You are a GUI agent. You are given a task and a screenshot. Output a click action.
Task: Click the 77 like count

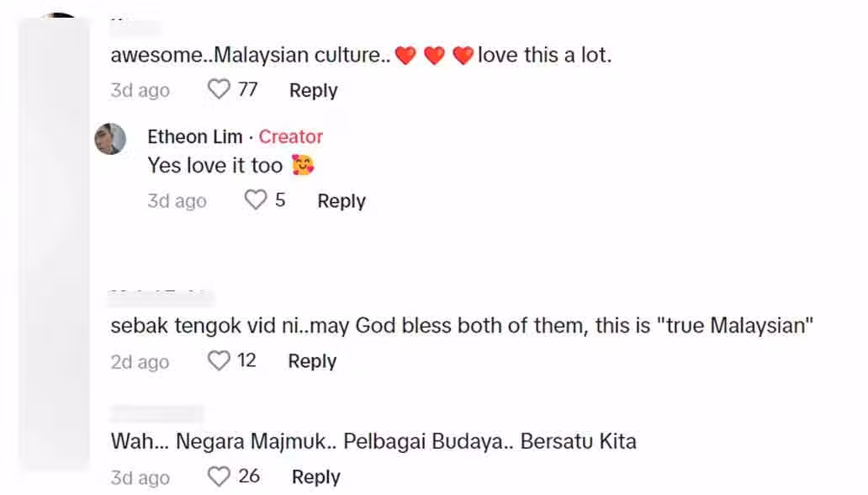click(x=247, y=89)
